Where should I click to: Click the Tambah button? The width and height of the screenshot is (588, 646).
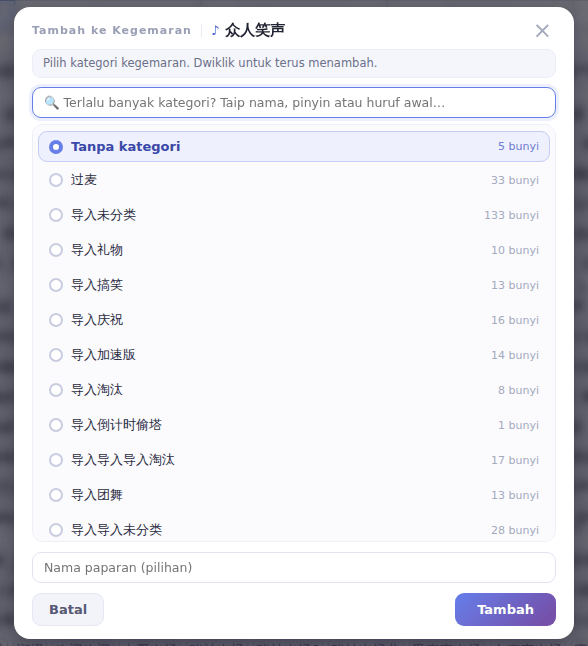[505, 609]
